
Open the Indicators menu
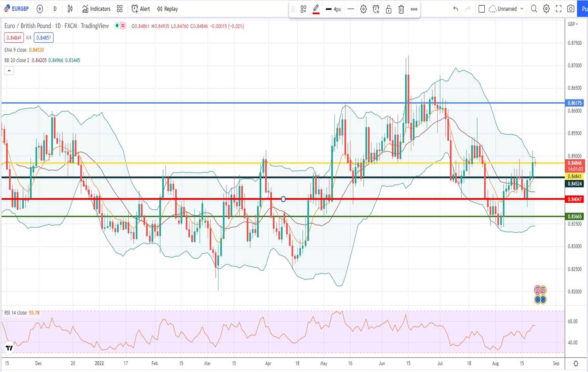[96, 9]
